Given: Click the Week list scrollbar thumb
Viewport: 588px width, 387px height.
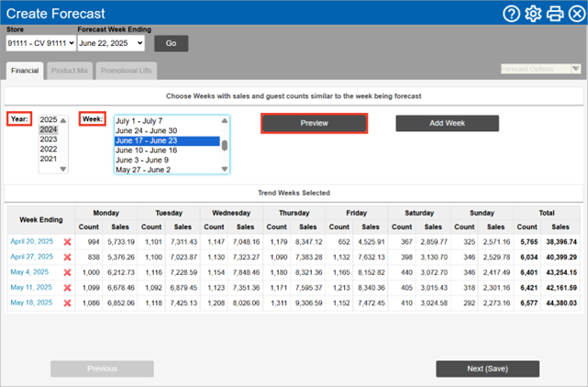Looking at the screenshot, I should click(x=225, y=145).
